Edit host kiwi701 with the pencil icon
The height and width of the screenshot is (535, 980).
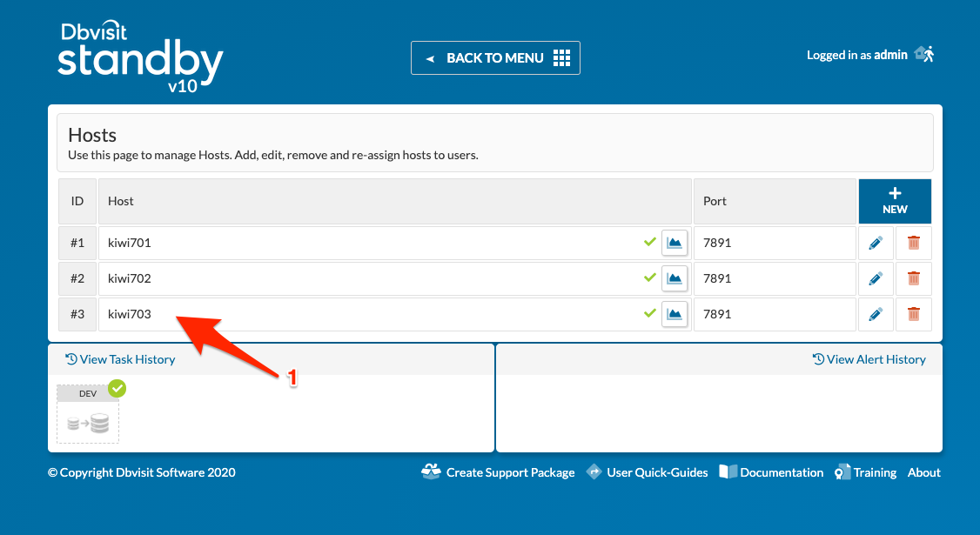coord(876,243)
